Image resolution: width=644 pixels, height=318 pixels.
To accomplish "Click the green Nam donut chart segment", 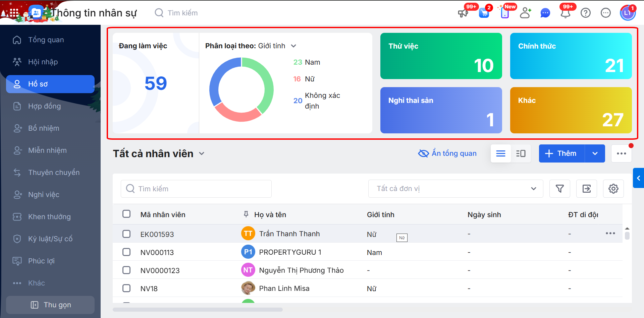I will pyautogui.click(x=267, y=80).
